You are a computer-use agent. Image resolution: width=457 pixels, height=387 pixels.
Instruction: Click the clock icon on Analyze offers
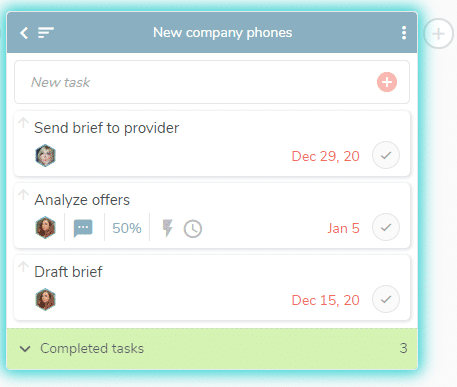click(x=193, y=229)
